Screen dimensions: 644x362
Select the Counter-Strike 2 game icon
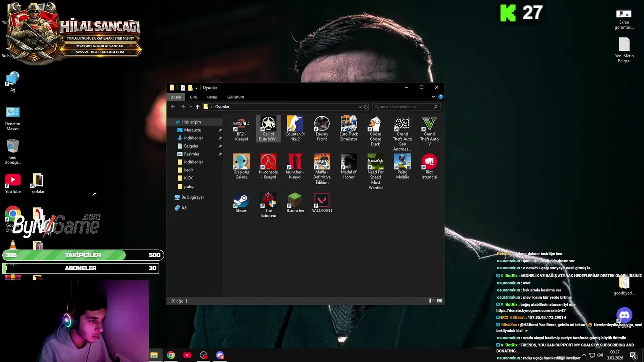tap(295, 129)
